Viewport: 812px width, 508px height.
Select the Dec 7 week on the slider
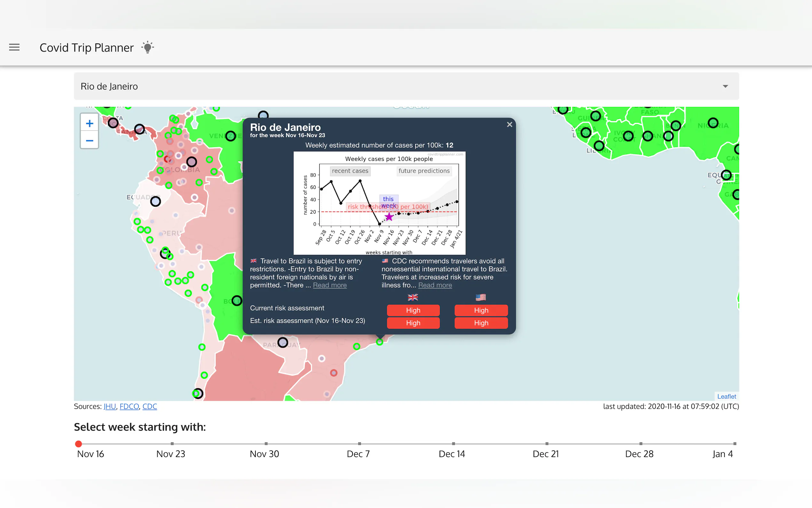pyautogui.click(x=359, y=444)
